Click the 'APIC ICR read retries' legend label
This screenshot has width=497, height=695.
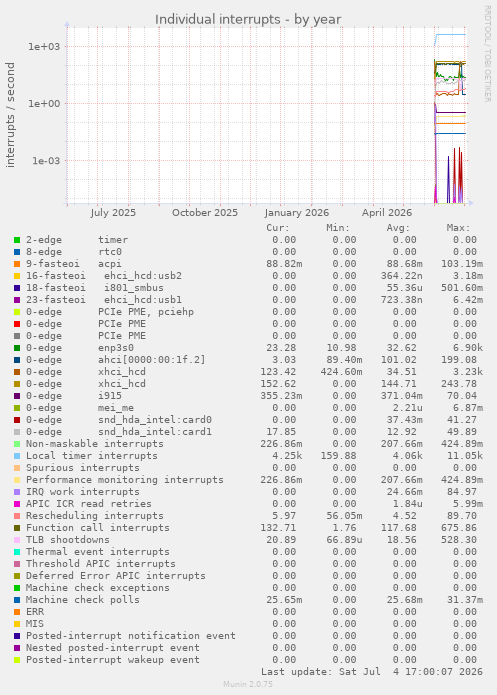[89, 504]
